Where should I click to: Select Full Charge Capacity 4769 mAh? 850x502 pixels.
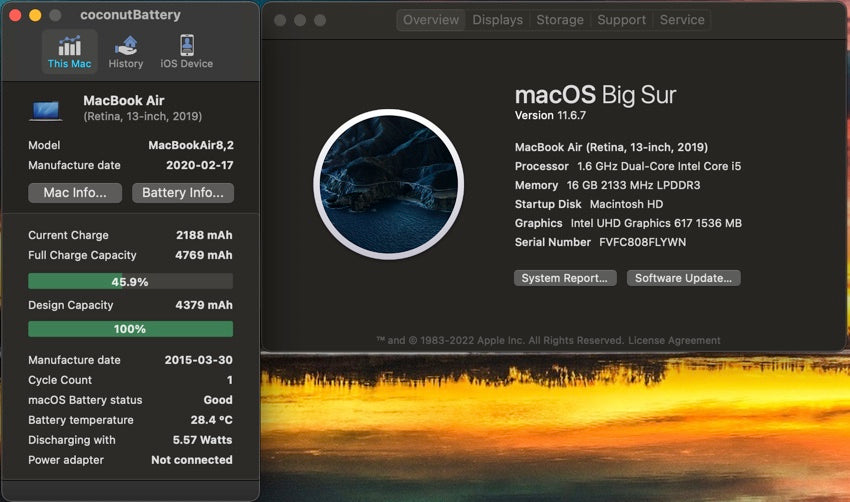[x=203, y=255]
